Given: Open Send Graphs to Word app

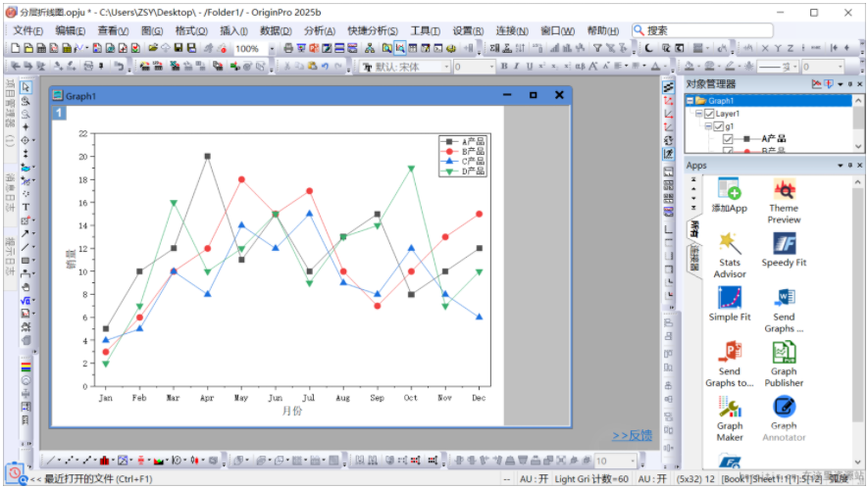Looking at the screenshot, I should pos(784,310).
